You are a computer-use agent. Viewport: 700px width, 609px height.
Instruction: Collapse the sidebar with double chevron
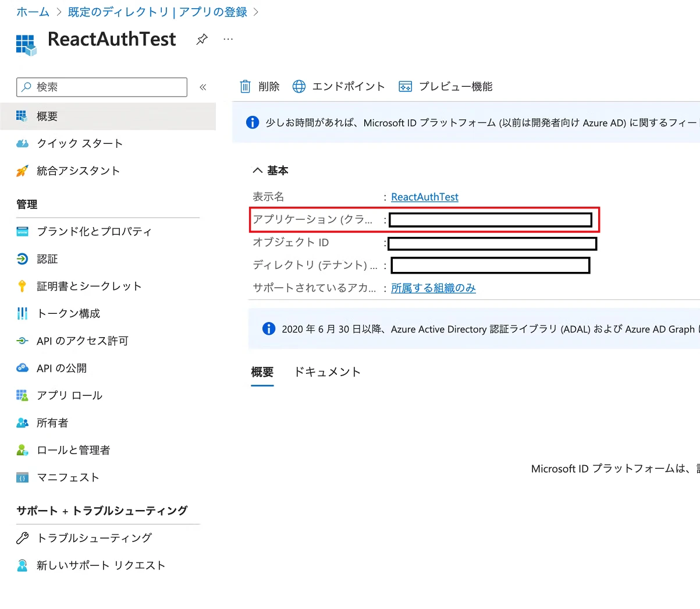tap(203, 87)
